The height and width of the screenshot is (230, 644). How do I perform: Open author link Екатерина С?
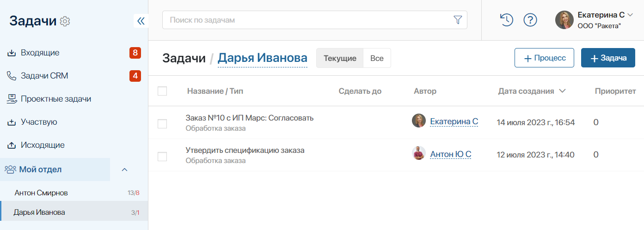(x=454, y=121)
